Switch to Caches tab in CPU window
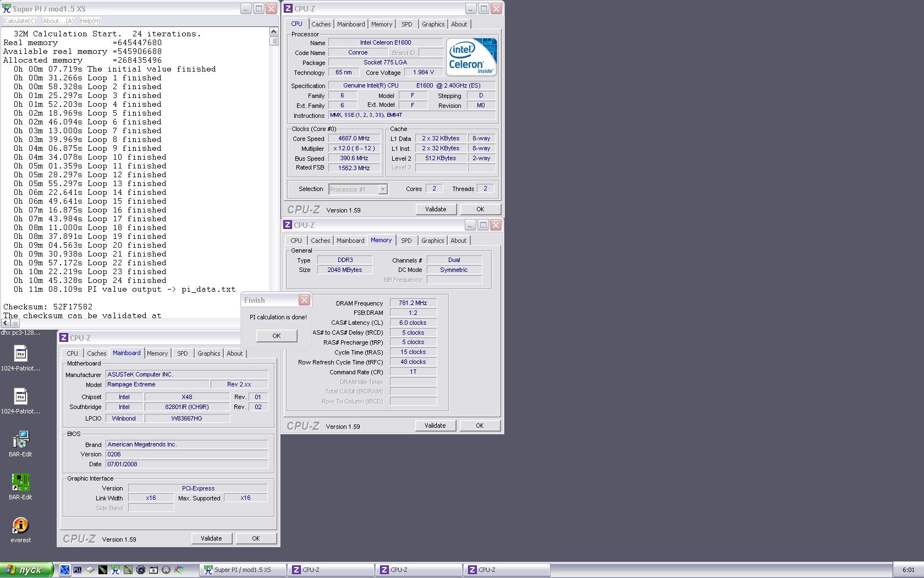Viewport: 924px width, 578px height. 321,24
